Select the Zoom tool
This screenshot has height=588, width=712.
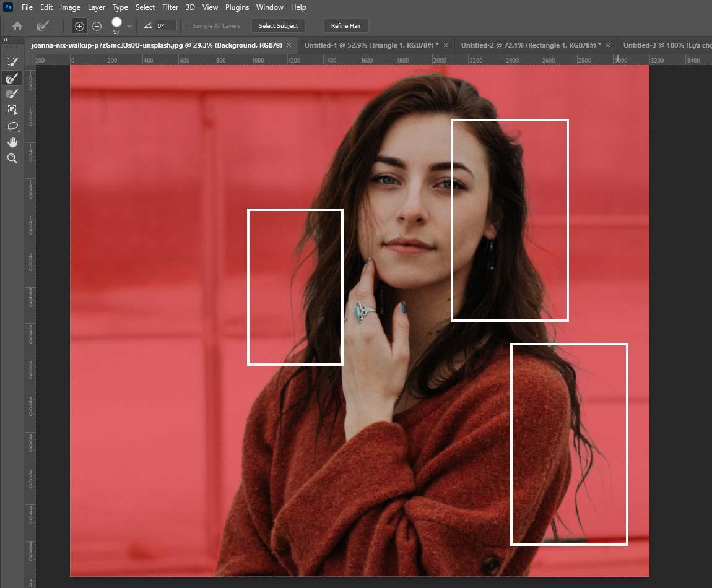click(12, 158)
